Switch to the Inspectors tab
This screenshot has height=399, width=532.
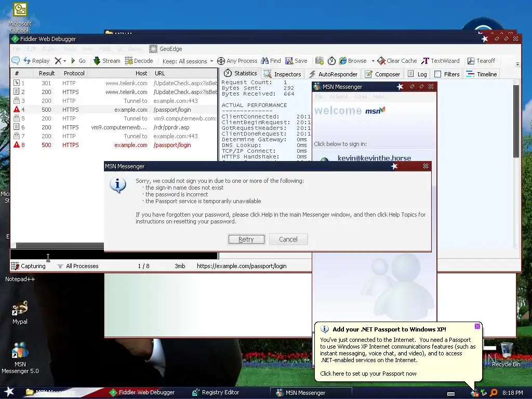282,74
